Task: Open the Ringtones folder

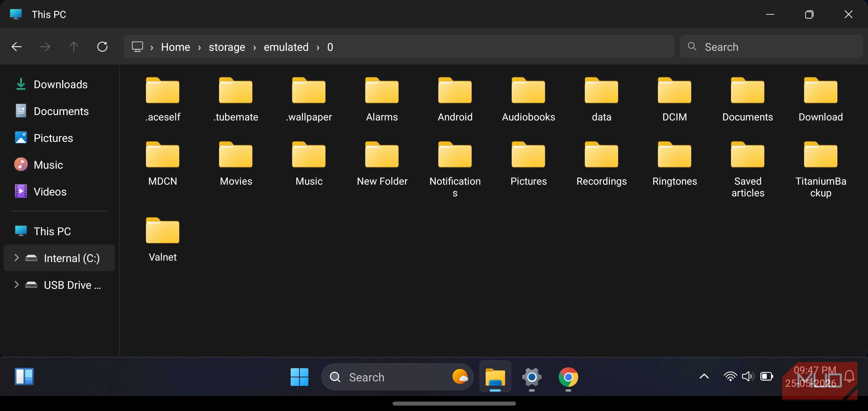Action: tap(675, 164)
